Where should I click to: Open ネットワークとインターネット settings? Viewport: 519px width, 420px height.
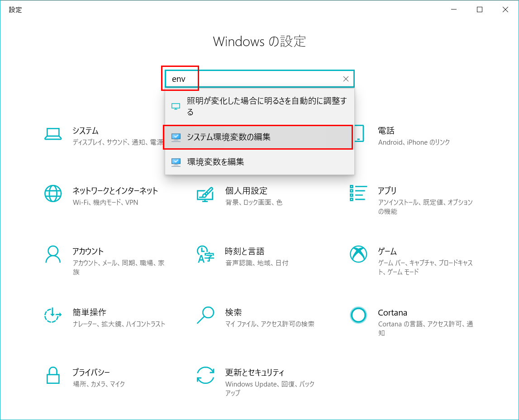(115, 191)
